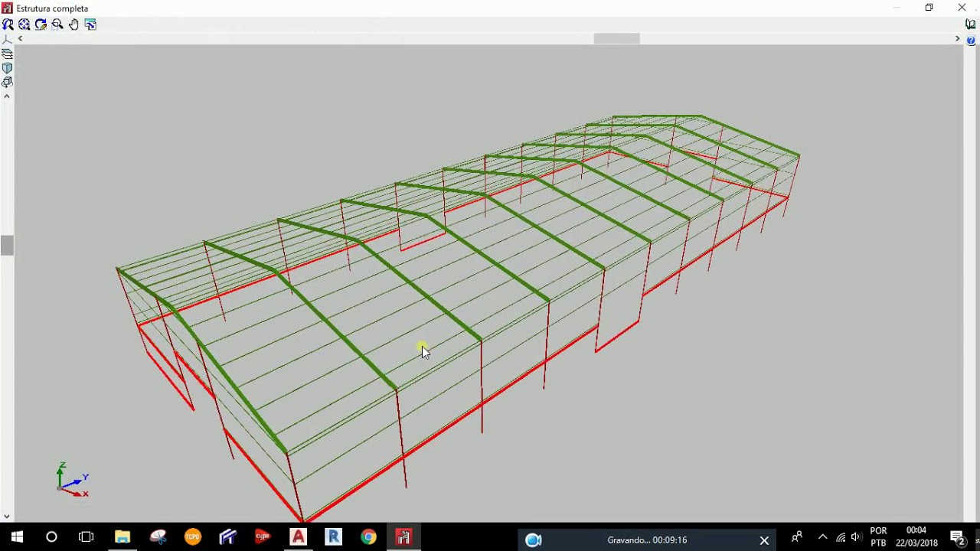The width and height of the screenshot is (980, 551).
Task: Click the horizontal scrollbar thumb
Action: [x=617, y=38]
